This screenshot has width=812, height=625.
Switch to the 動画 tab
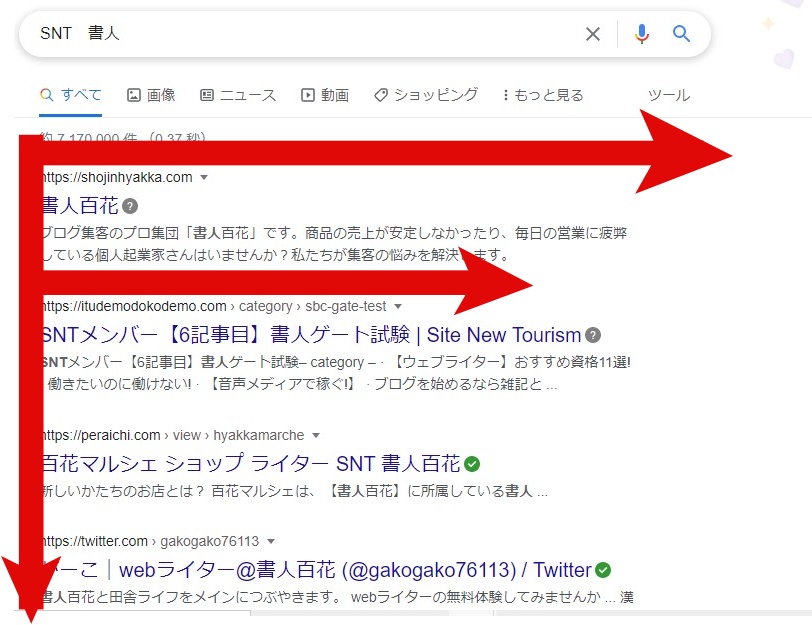pos(325,95)
